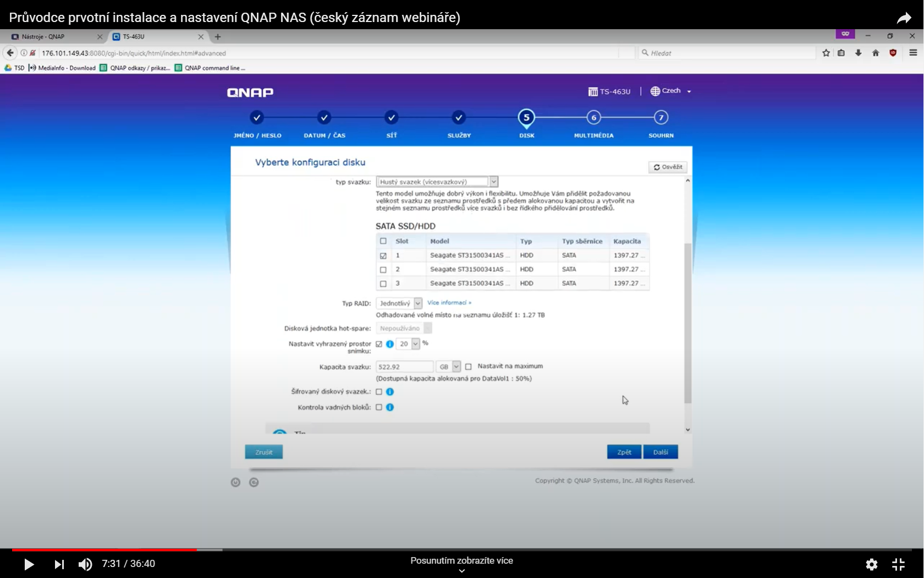Image resolution: width=924 pixels, height=578 pixels.
Task: Click the Zrušit button
Action: click(264, 452)
